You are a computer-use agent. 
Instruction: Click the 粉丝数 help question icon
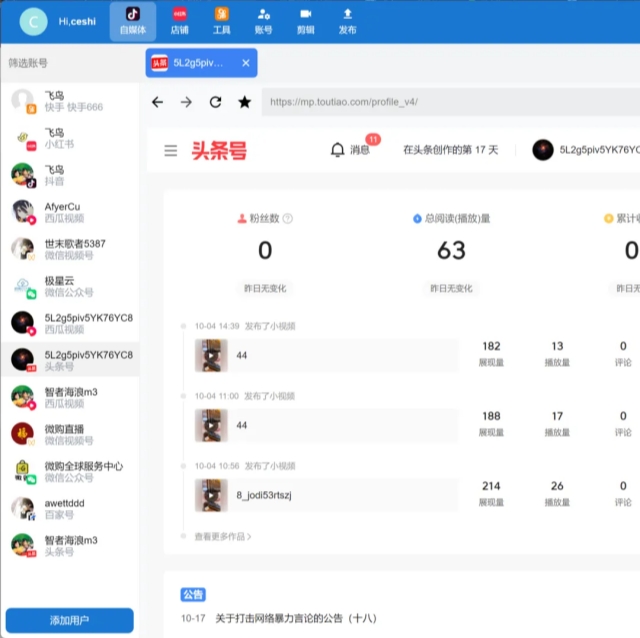[287, 218]
